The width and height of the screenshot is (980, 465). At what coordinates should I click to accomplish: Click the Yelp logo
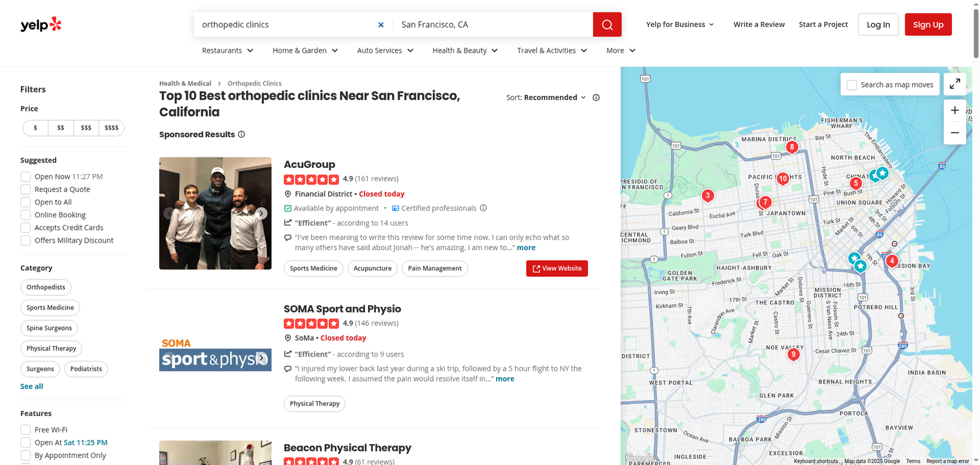click(x=41, y=25)
